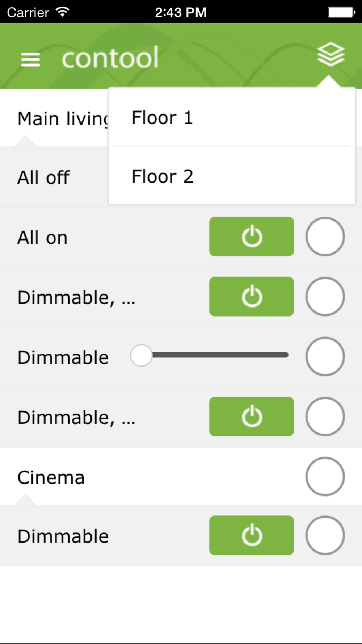The width and height of the screenshot is (362, 644).
Task: Tap the floors layers icon
Action: [x=331, y=55]
